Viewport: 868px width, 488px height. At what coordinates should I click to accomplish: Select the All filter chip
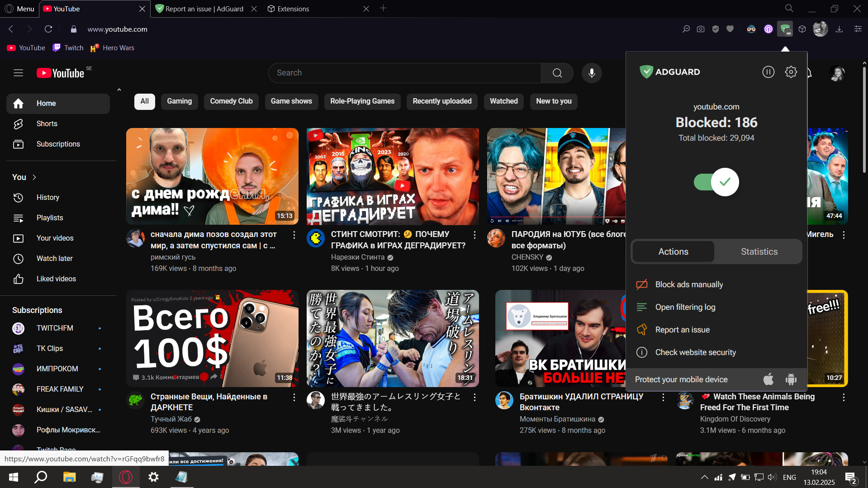click(144, 101)
